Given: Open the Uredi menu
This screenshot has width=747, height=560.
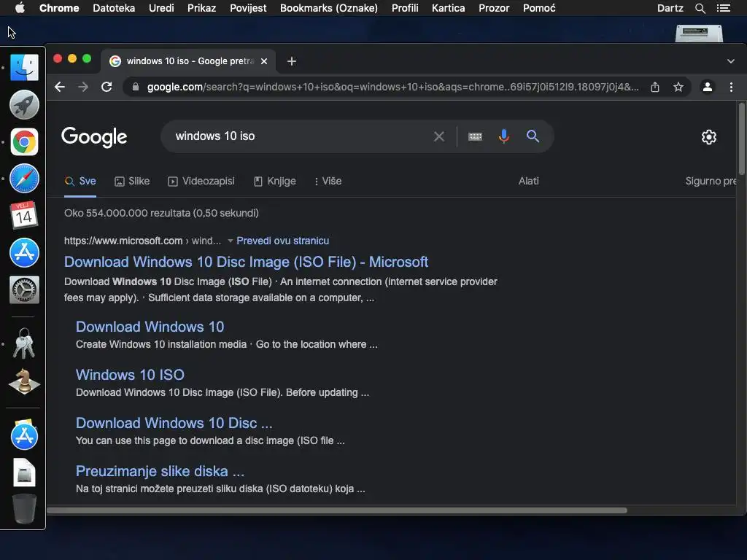Looking at the screenshot, I should [x=161, y=8].
